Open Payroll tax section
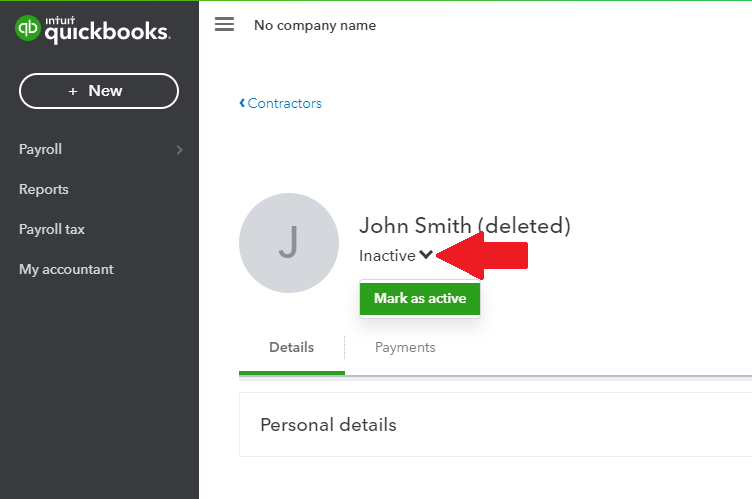Image resolution: width=752 pixels, height=499 pixels. pyautogui.click(x=52, y=229)
